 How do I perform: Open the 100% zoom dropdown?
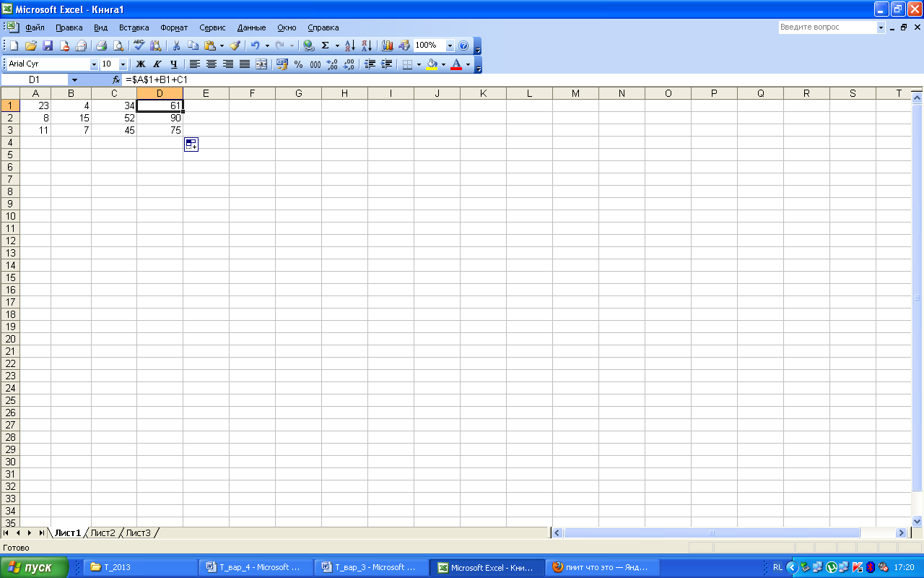(x=450, y=46)
